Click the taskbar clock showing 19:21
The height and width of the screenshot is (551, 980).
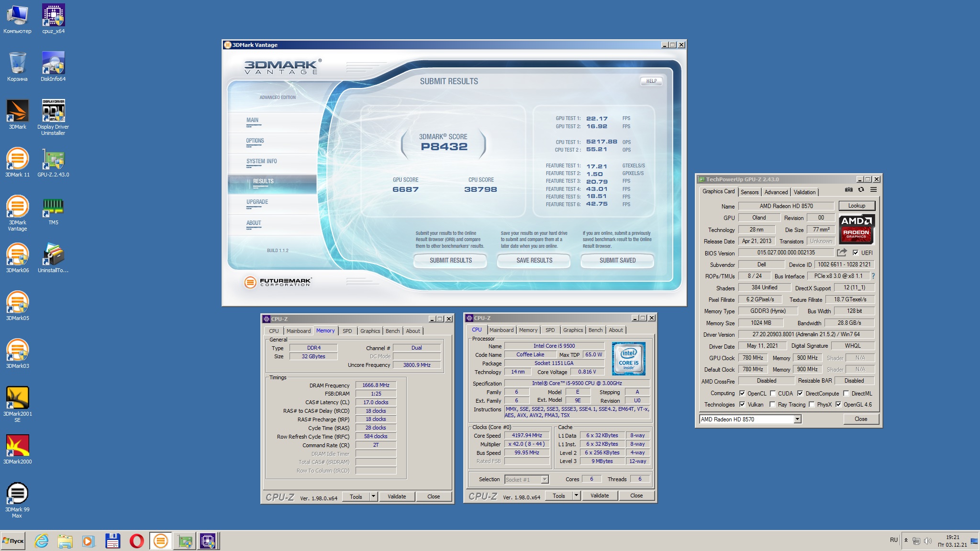[x=952, y=541]
